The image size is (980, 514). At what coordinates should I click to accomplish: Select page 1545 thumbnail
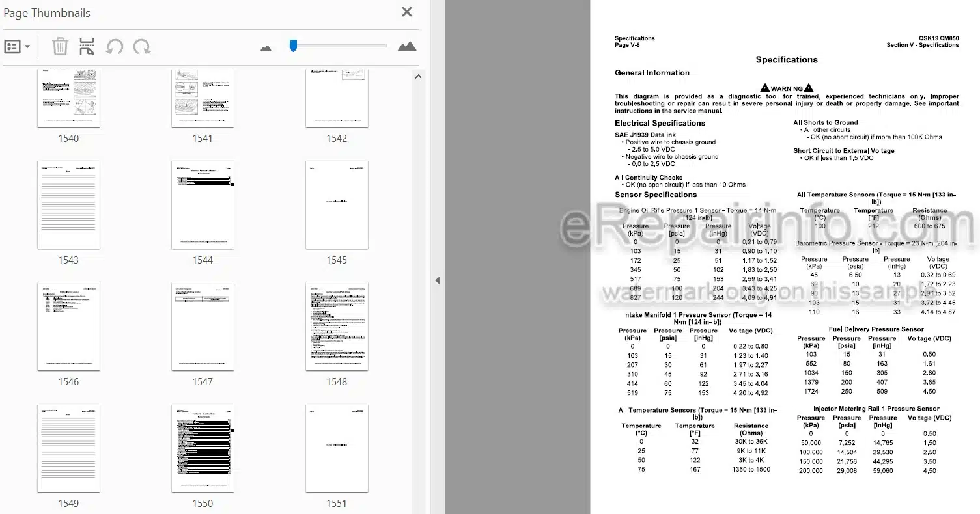tap(337, 205)
